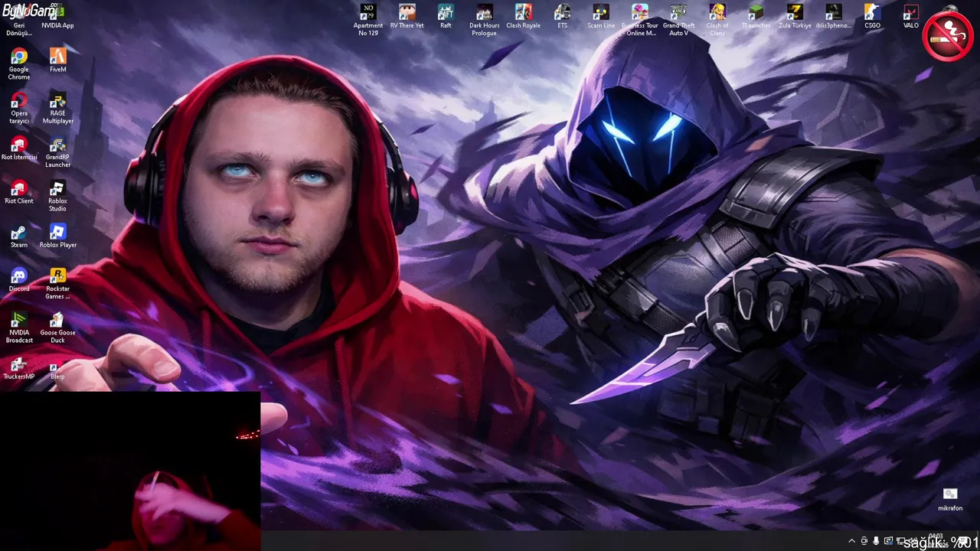Select the Apartment No 129 game icon

368,21
